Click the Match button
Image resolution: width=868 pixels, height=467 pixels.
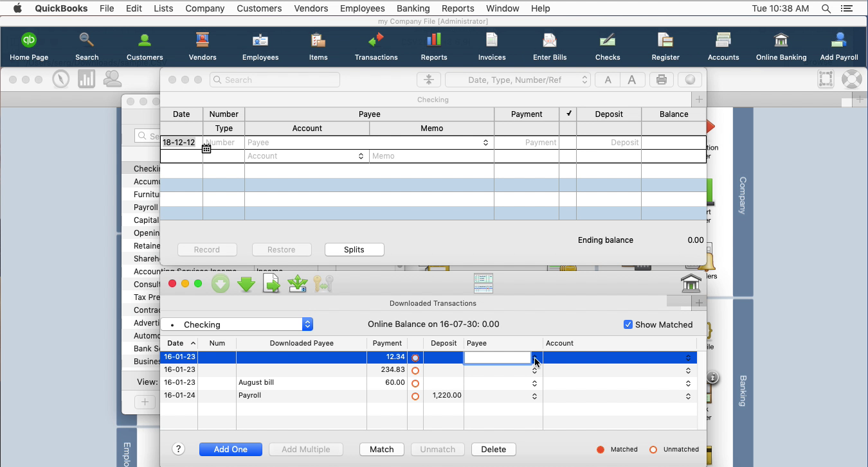382,450
